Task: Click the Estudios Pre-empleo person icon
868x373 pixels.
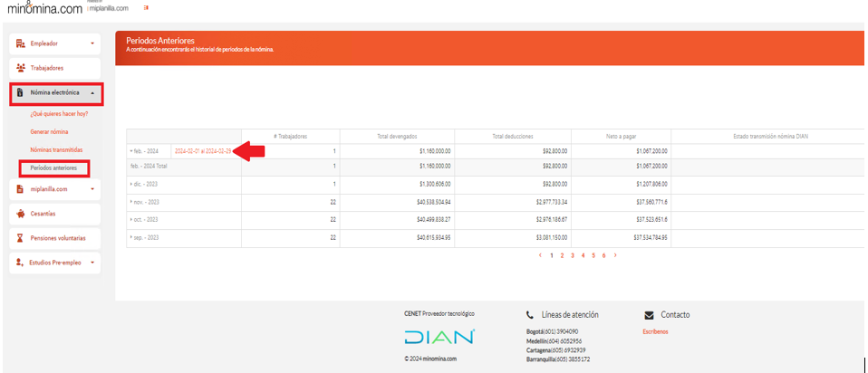Action: [20, 263]
